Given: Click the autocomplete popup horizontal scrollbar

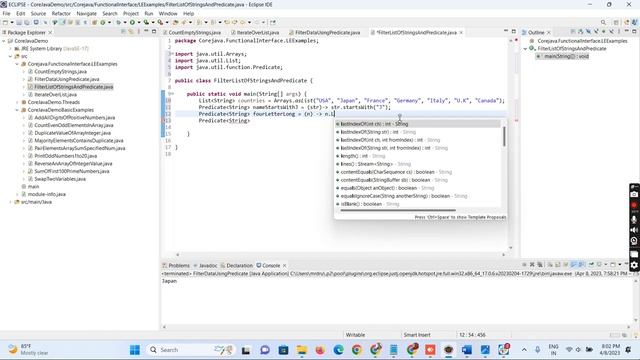Looking at the screenshot, I should [398, 211].
